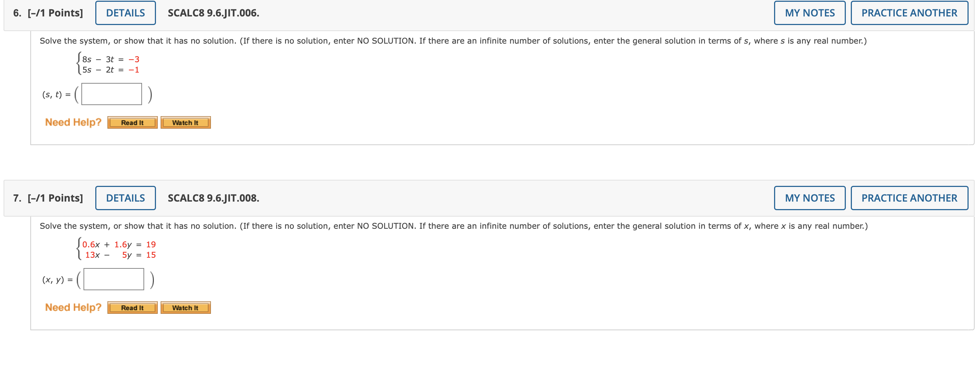Open DETAILS for question 7
The height and width of the screenshot is (366, 980).
(125, 198)
